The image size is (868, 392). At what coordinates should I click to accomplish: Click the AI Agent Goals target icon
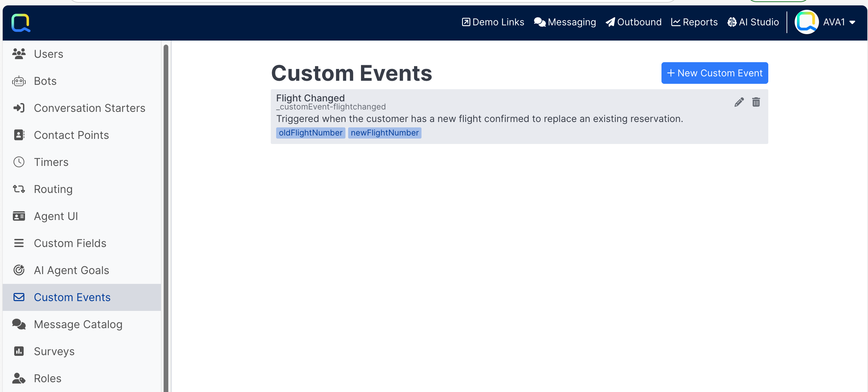[x=19, y=270]
